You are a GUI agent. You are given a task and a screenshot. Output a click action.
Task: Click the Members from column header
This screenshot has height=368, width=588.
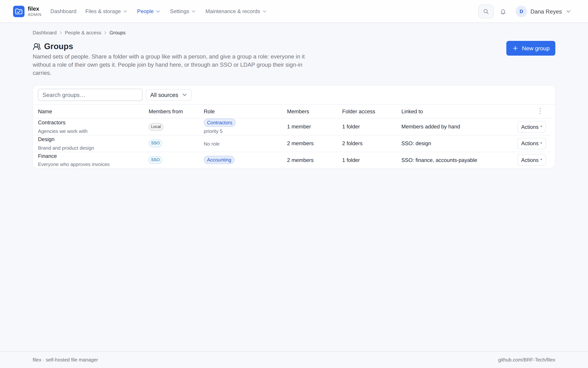(x=166, y=111)
